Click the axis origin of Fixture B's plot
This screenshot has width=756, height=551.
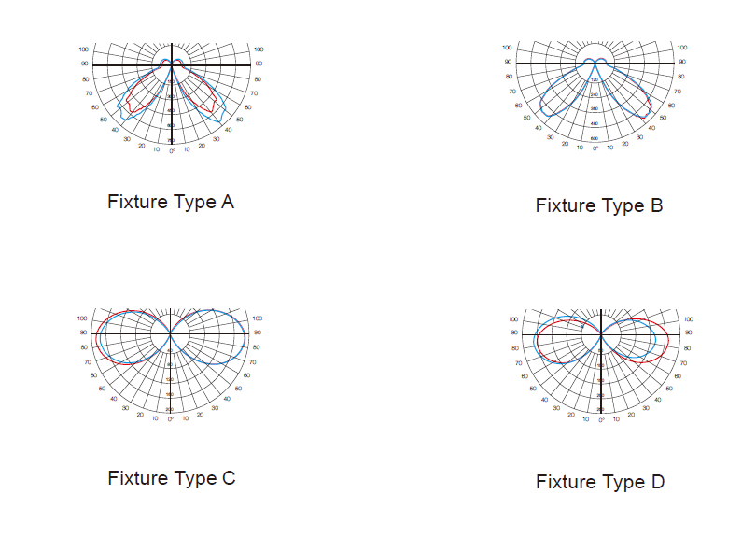tap(595, 63)
